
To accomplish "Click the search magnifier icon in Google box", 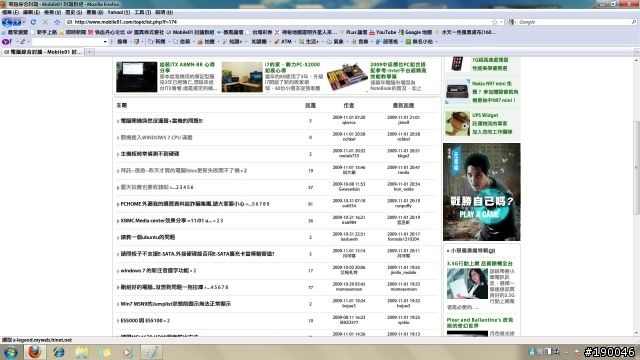I will coord(633,22).
